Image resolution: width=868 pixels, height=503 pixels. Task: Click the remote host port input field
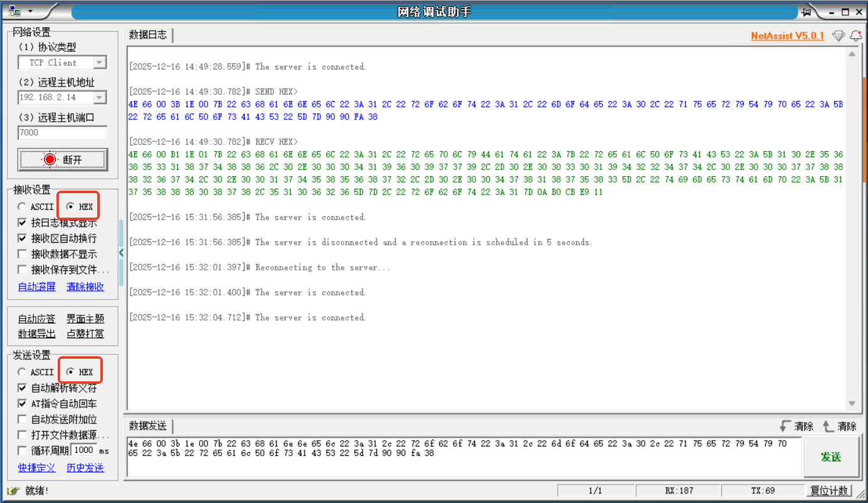pos(62,132)
